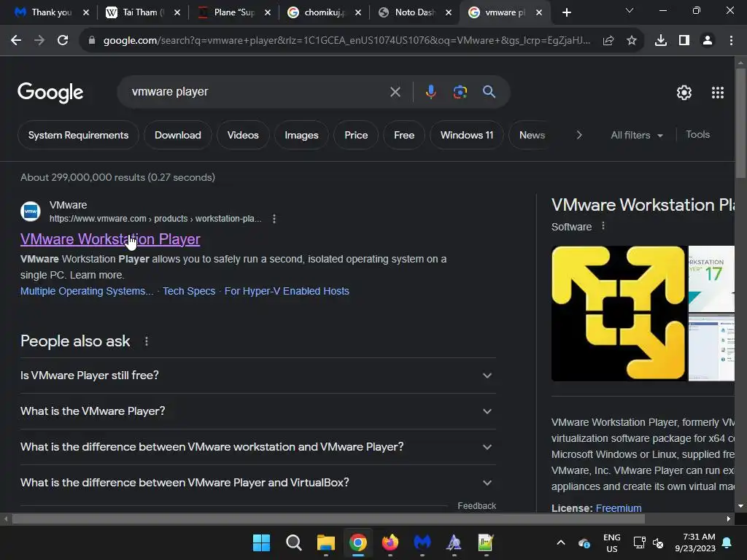Open the Chrome downloads icon

(x=661, y=41)
